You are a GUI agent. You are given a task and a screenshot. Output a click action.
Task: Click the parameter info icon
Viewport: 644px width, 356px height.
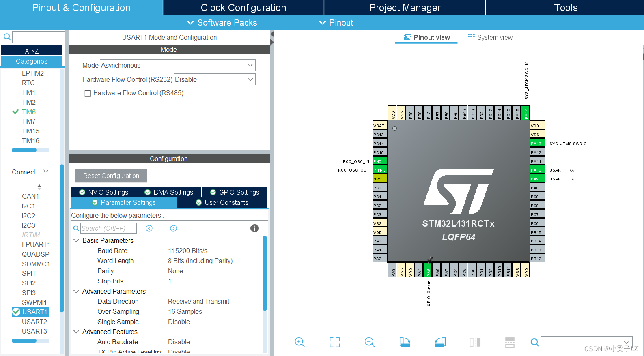point(254,228)
